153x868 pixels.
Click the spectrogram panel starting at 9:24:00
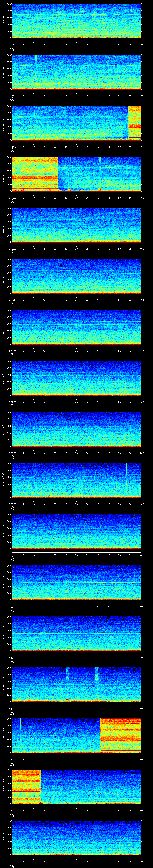(77, 531)
